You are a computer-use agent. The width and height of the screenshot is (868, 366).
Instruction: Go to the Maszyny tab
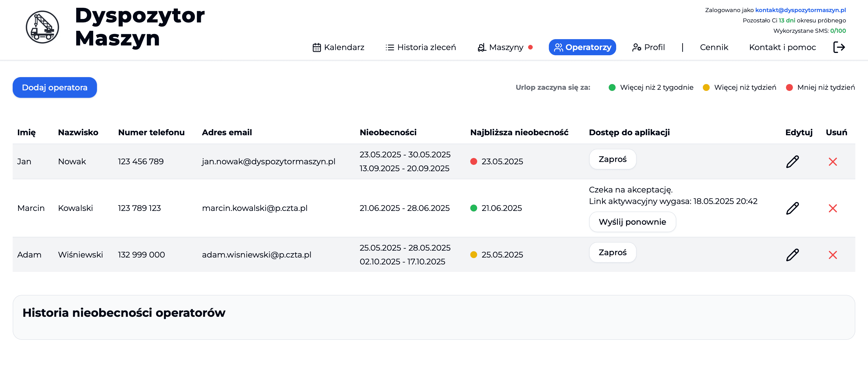[x=505, y=47]
